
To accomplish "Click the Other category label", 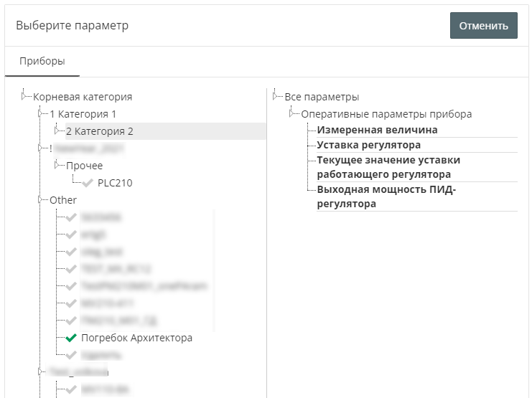I will [63, 200].
